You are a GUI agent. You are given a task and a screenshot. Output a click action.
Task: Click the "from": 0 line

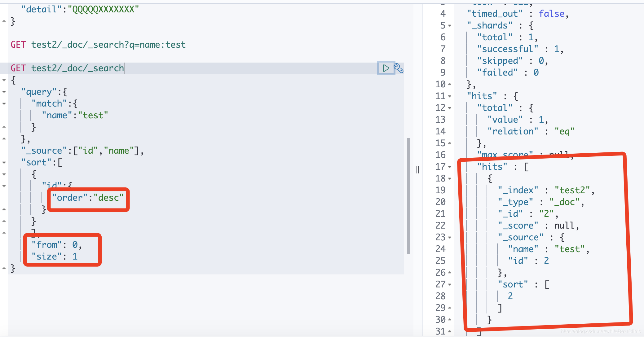pos(57,245)
